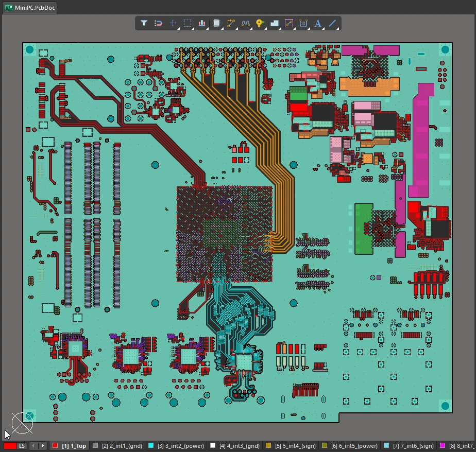Select the Place Polygon Plane tool
This screenshot has width=476, height=452.
pos(275,23)
